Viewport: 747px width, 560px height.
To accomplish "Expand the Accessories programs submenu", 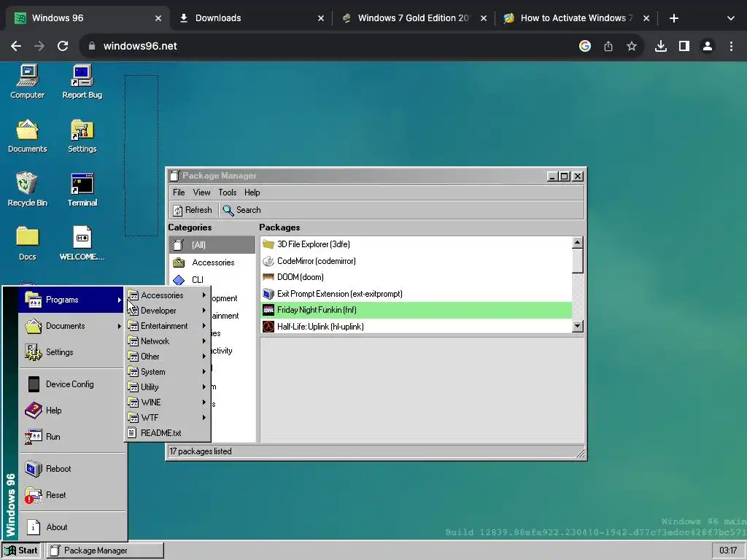I will click(168, 295).
